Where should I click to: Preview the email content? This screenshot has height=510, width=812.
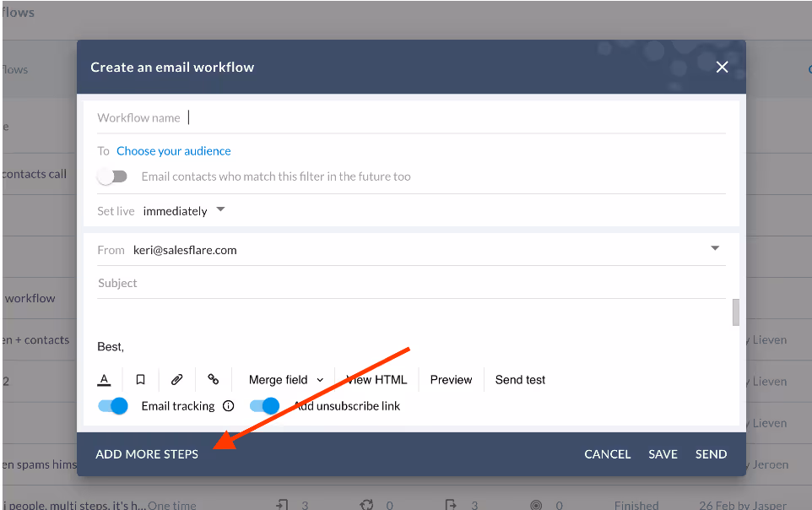coord(451,379)
